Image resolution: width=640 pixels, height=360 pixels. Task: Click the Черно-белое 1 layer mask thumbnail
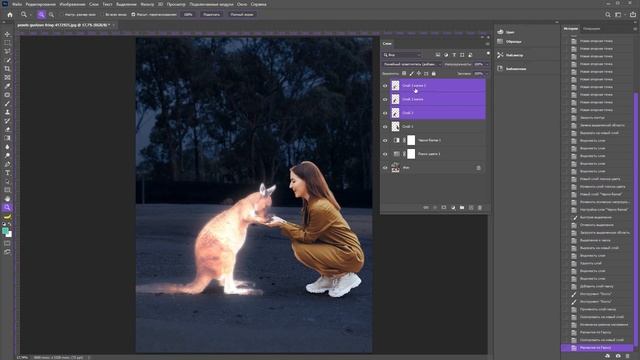[x=411, y=140]
